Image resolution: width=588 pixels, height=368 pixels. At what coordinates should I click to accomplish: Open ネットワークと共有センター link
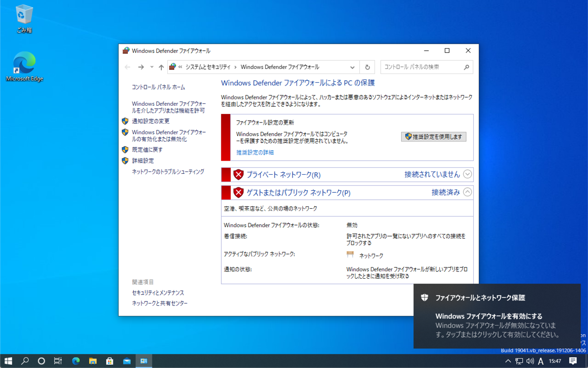(160, 304)
